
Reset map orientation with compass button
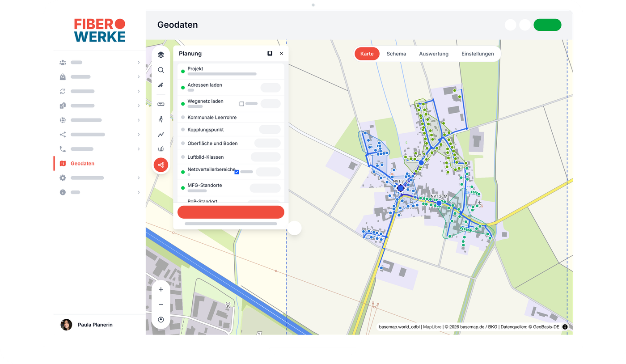(x=161, y=320)
